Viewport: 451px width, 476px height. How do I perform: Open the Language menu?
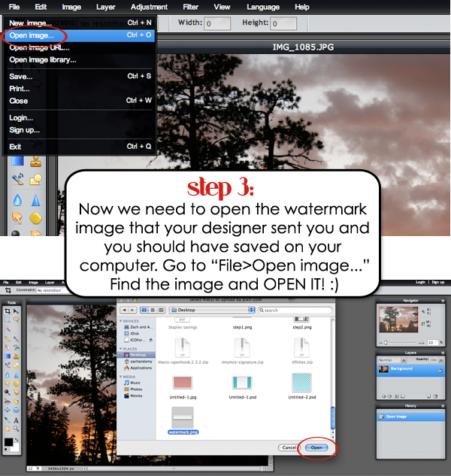click(263, 7)
